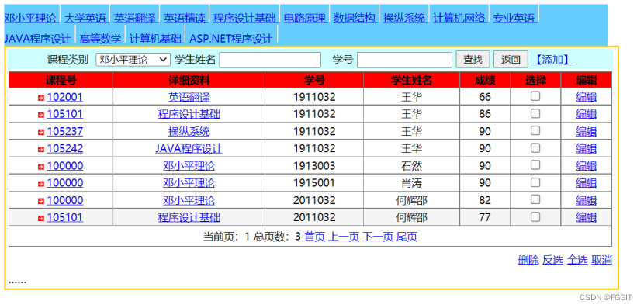Open course number link 105237
Screen dimensions: 644x308
tap(65, 132)
